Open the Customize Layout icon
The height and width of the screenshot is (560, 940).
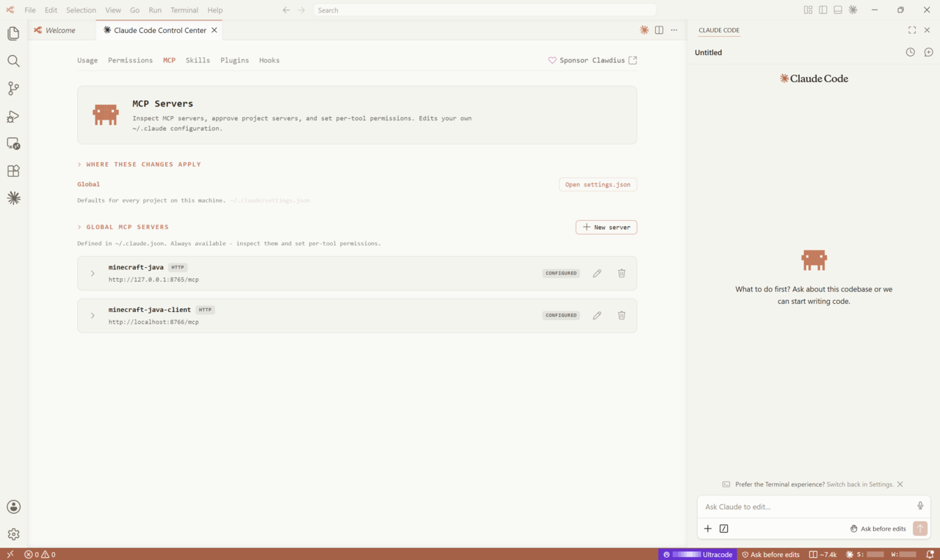tap(808, 10)
